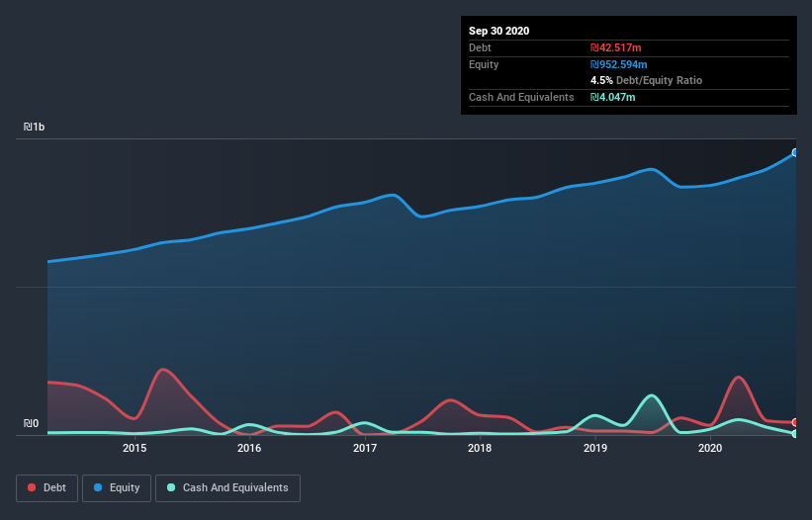Toggle the Debt legend button

(47, 488)
